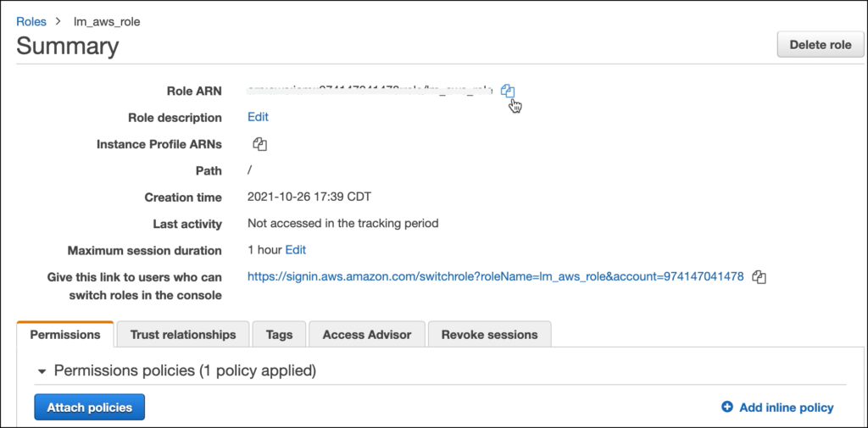Open the Tags tab
This screenshot has width=868, height=428.
279,335
